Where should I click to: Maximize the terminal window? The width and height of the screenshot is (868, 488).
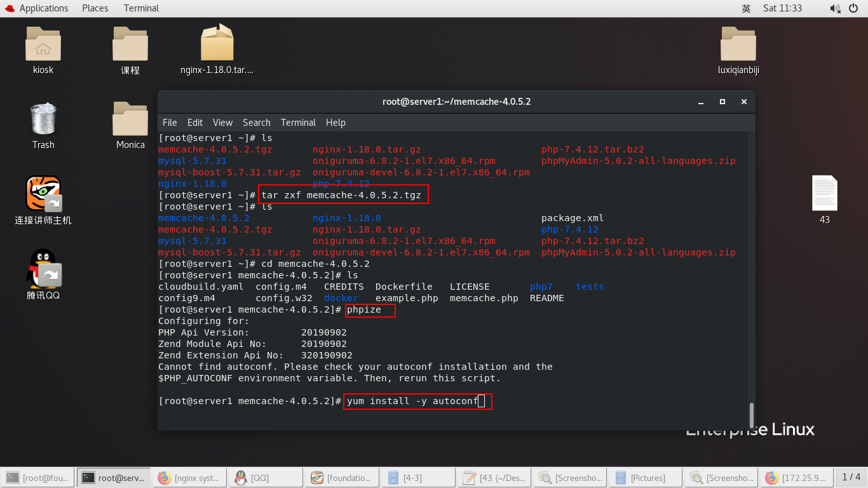pos(722,102)
